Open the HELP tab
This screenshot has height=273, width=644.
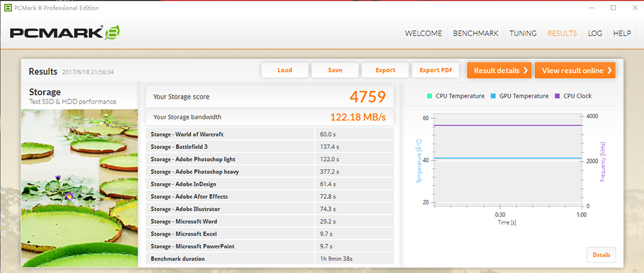622,34
